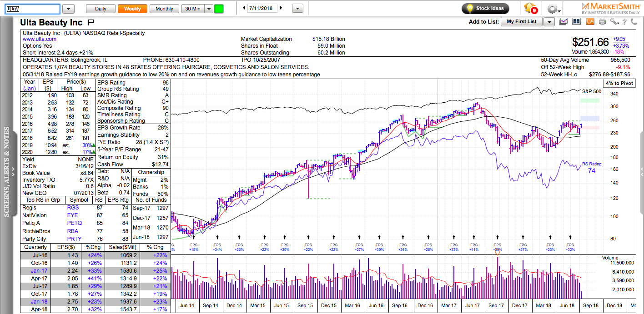Click the Top RS in Grp header
This screenshot has width=644, height=314.
tap(43, 200)
